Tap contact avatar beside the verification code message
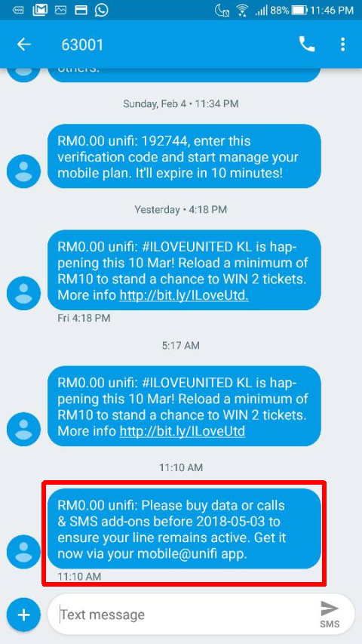 click(23, 171)
